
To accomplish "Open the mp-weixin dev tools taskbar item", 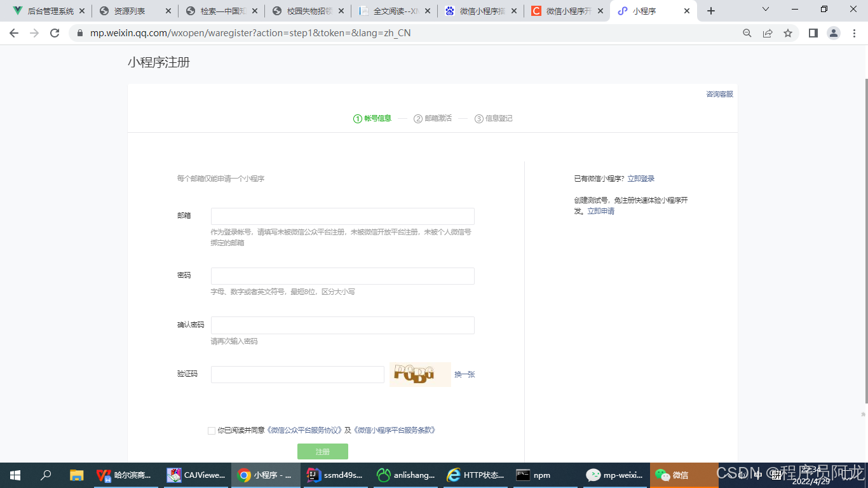I will (x=614, y=475).
